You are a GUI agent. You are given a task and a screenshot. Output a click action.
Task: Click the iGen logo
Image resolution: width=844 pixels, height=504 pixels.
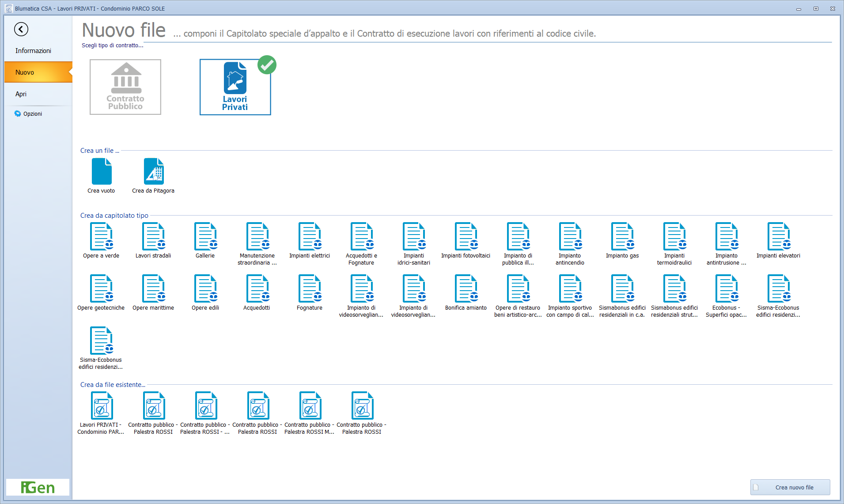click(x=38, y=487)
